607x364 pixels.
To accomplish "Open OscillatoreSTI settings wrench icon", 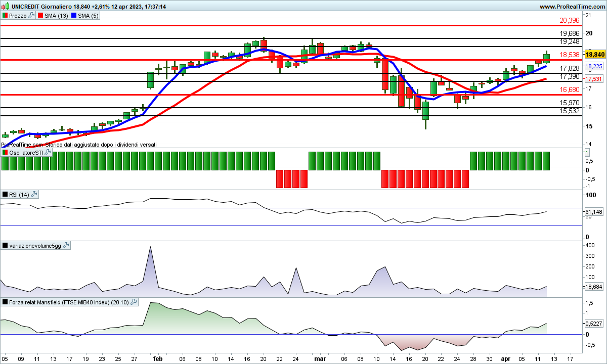I will point(48,152).
